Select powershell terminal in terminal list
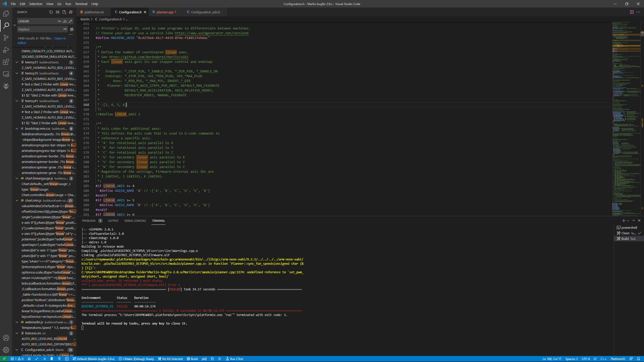 (629, 228)
